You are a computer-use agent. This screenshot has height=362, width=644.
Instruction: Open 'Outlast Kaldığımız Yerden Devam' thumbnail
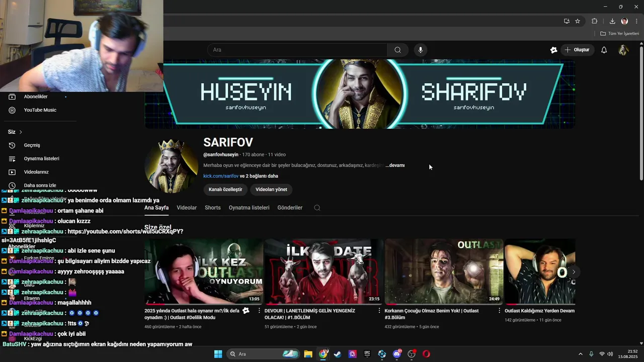coord(540,271)
